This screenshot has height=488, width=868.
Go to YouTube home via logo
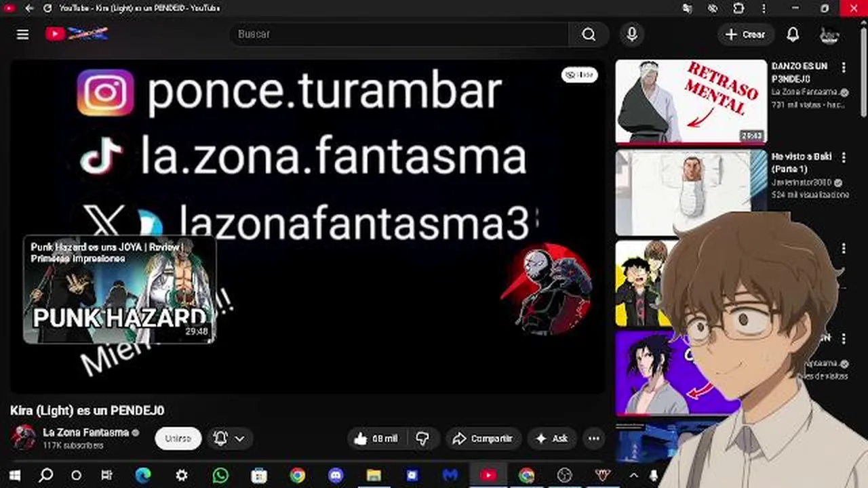coord(77,34)
